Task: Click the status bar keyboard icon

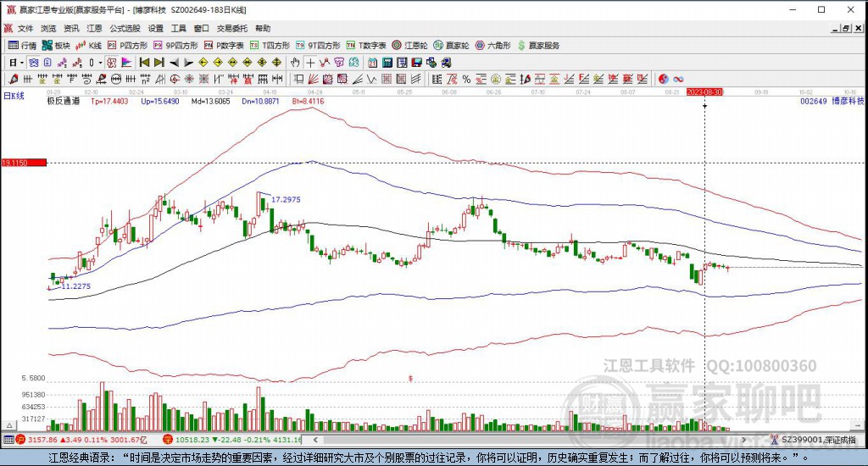Action: point(8,440)
